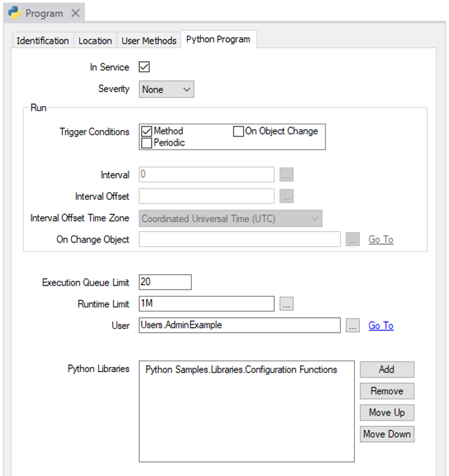Viewport: 449px width, 476px height.
Task: Switch to the Location tab
Action: 95,41
